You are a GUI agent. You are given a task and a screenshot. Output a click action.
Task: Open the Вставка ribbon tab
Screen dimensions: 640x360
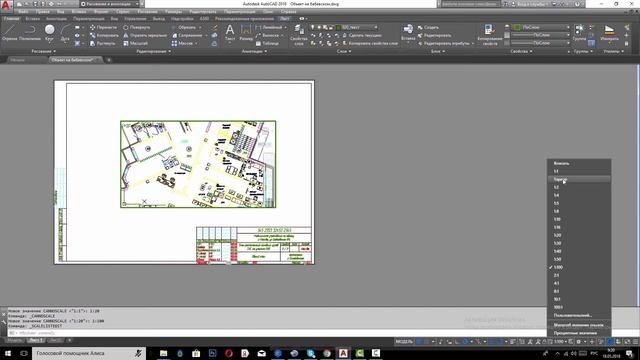coord(33,18)
